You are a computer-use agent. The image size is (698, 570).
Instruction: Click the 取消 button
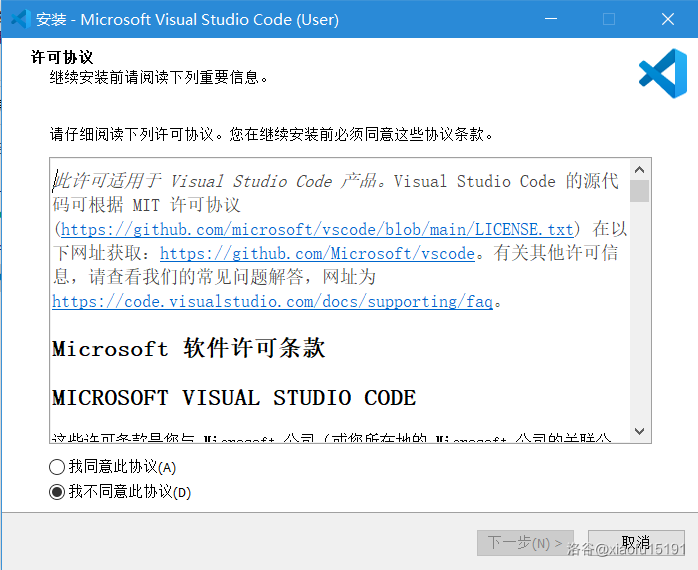[636, 543]
